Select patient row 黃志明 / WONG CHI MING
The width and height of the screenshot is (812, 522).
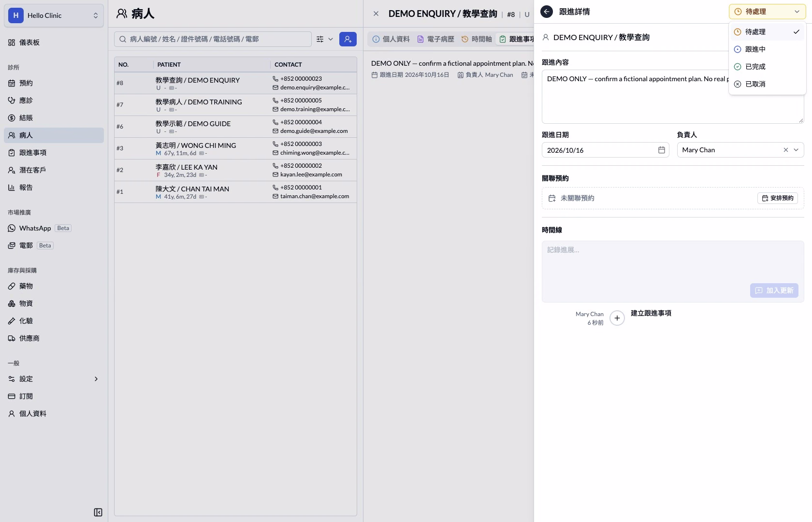235,148
